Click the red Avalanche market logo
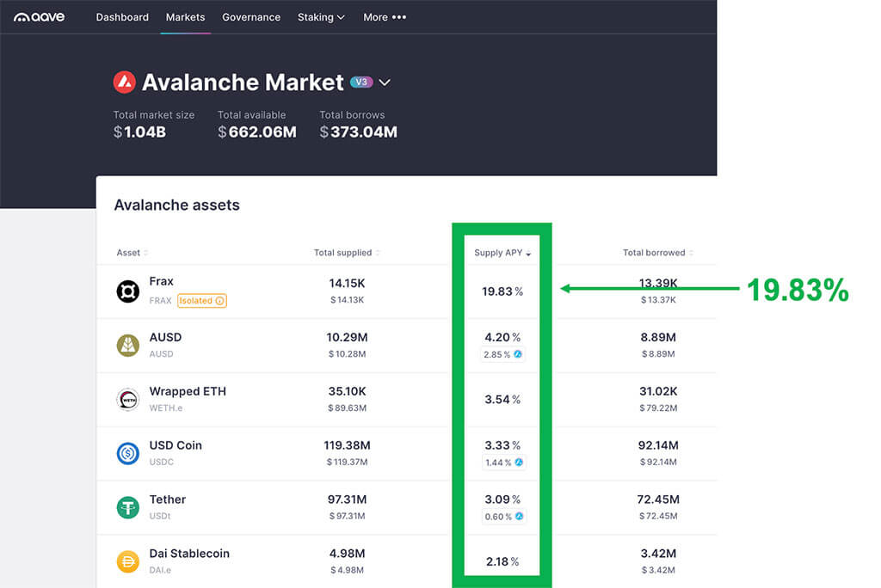The image size is (881, 588). 125,83
